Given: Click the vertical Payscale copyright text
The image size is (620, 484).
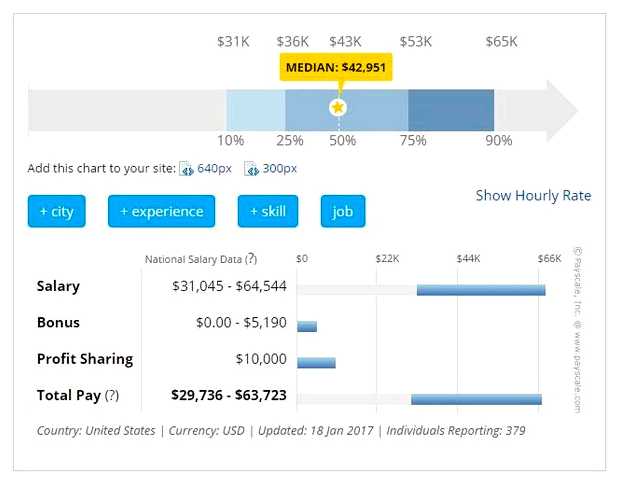Looking at the screenshot, I should point(577,330).
